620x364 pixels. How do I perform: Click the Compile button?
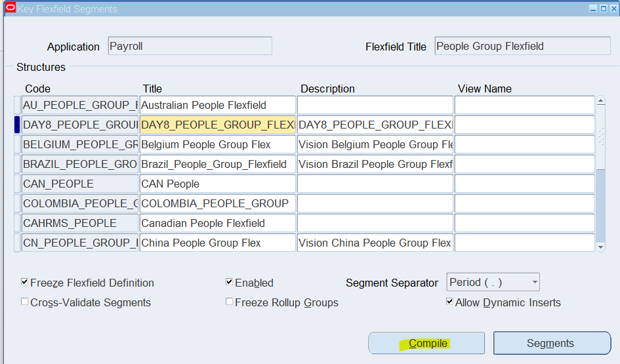coord(426,343)
